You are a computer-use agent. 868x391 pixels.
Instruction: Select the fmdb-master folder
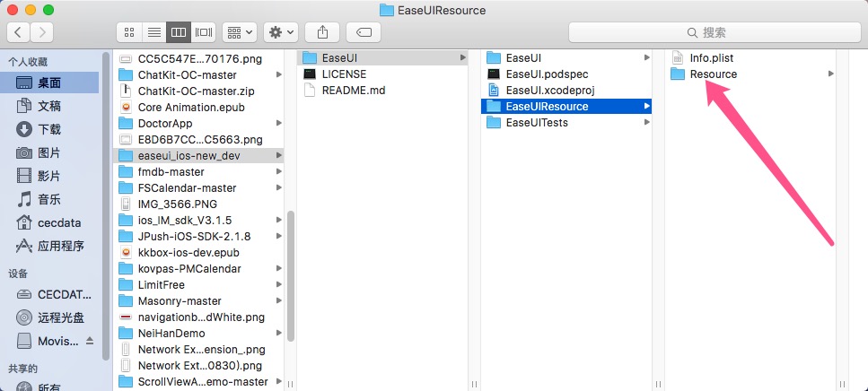point(198,172)
